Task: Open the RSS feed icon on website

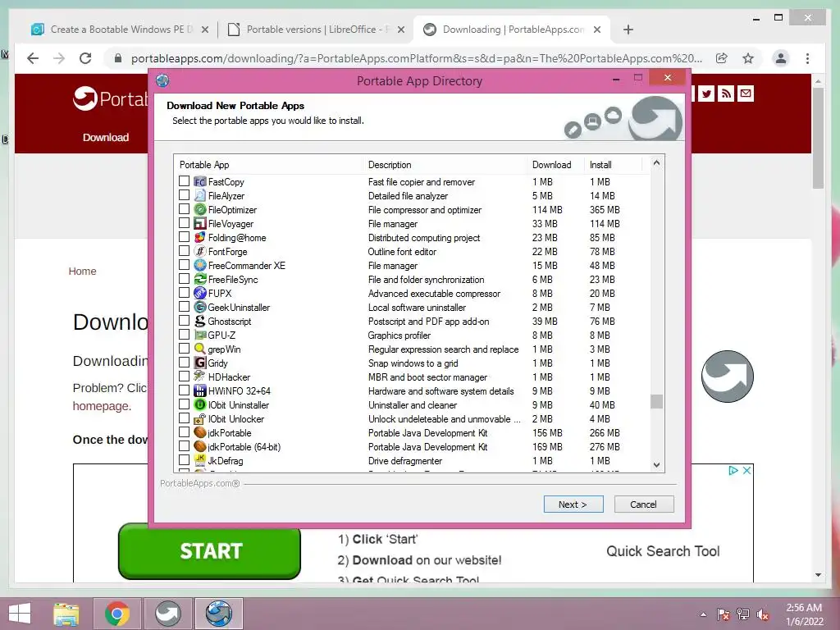Action: [x=726, y=94]
